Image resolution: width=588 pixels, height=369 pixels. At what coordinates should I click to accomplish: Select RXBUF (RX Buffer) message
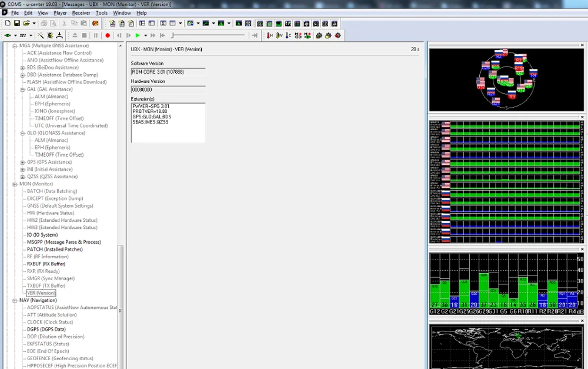(46, 264)
